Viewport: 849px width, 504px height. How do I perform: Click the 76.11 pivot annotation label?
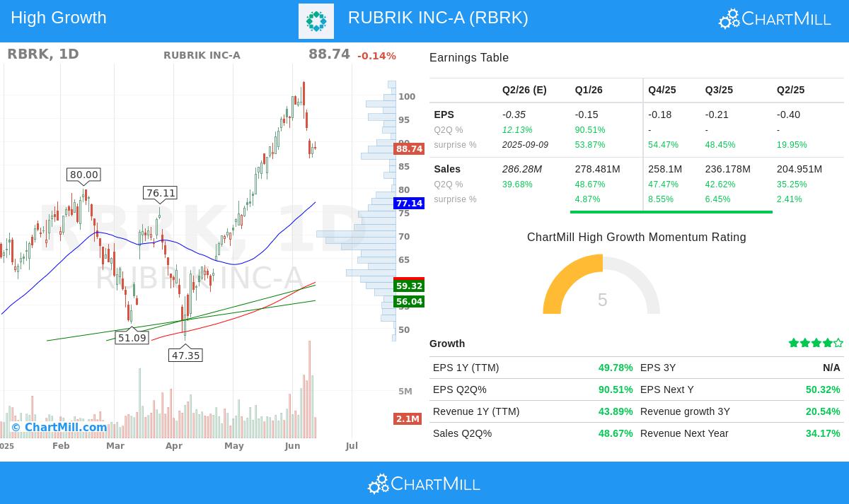[161, 193]
